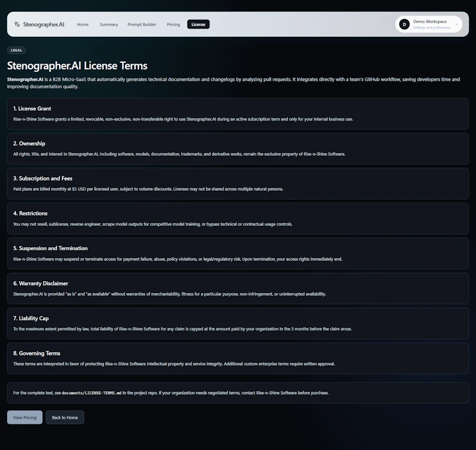
Task: Click the "2. Ownership" heading
Action: [x=29, y=143]
